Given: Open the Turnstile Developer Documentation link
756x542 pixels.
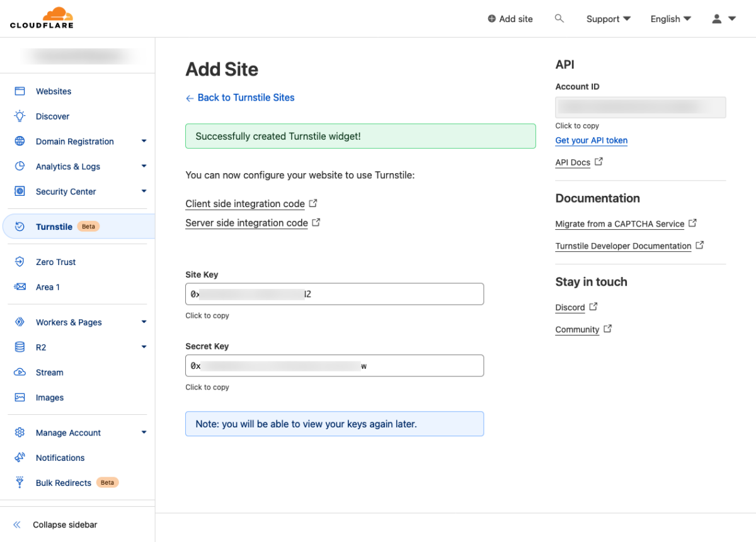Looking at the screenshot, I should tap(624, 246).
